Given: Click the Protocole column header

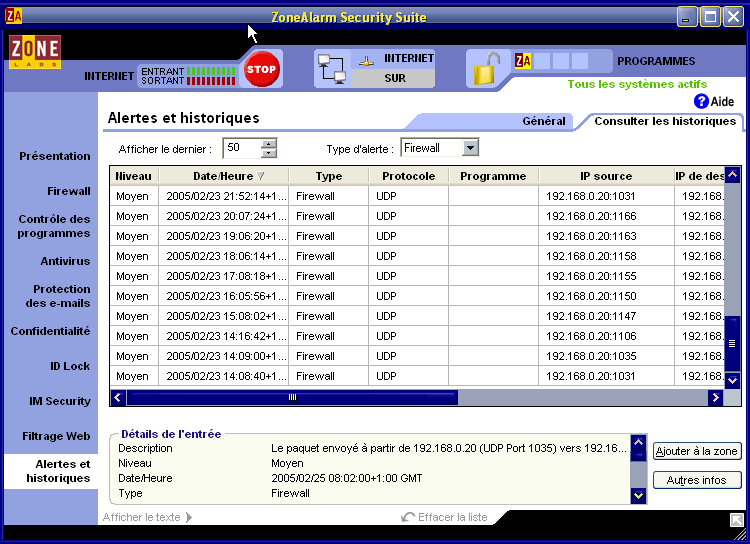Looking at the screenshot, I should (408, 176).
